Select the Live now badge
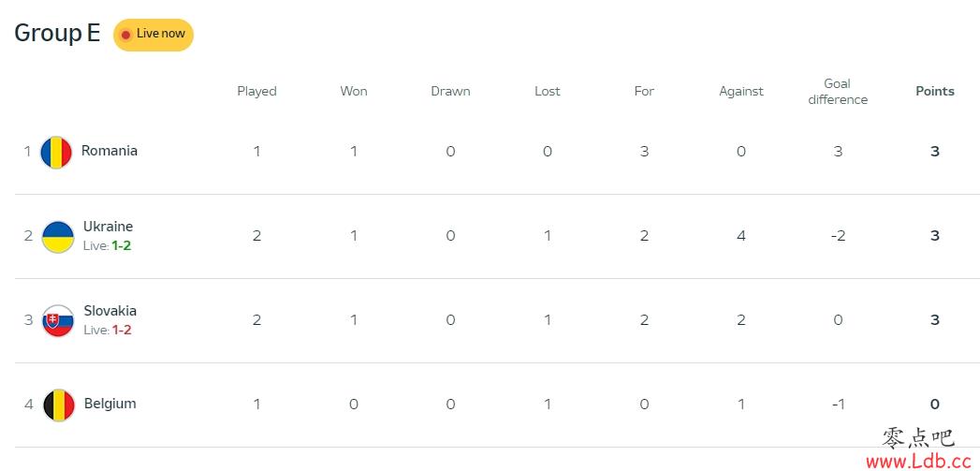The width and height of the screenshot is (980, 471). (154, 35)
